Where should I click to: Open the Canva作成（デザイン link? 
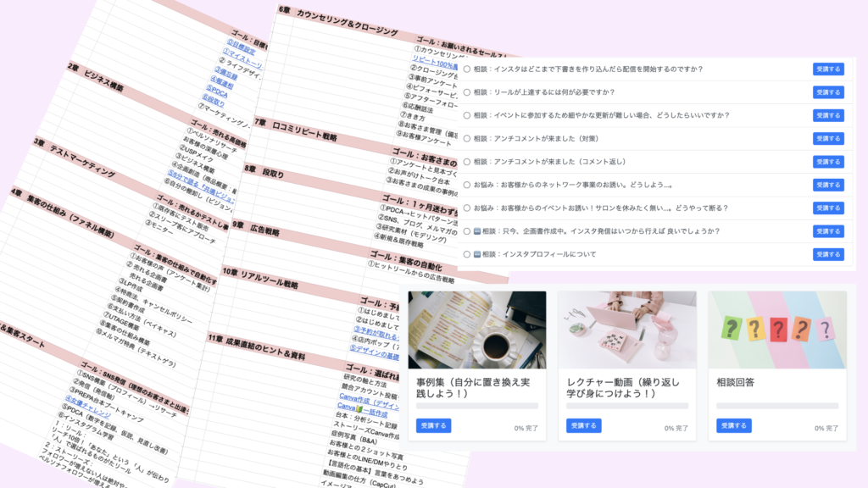pos(371,401)
